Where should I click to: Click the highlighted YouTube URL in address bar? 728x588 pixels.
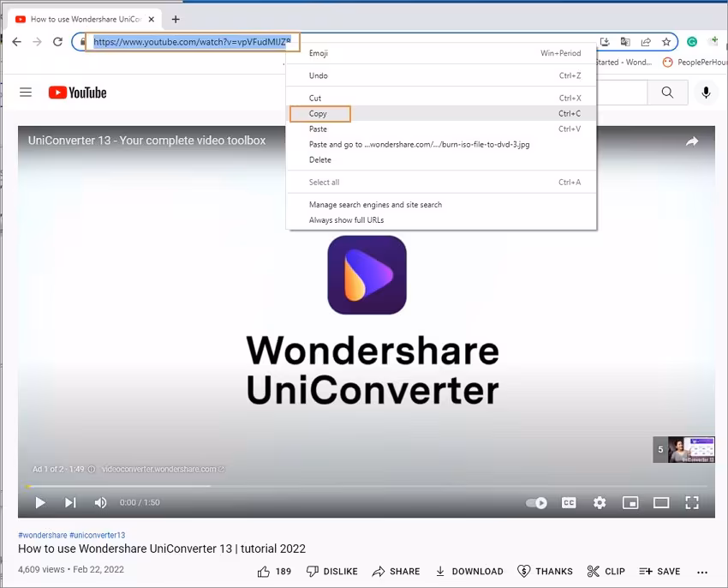point(192,42)
